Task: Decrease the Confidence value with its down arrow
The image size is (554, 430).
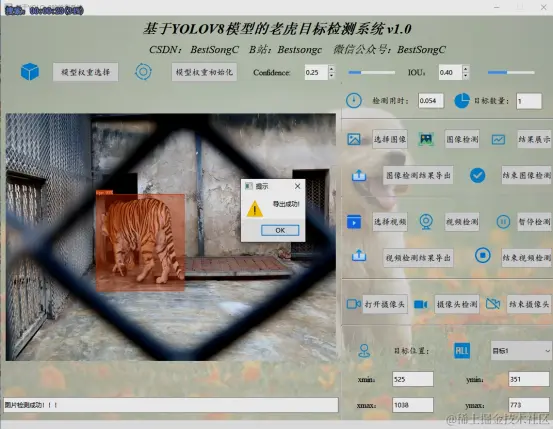Action: pyautogui.click(x=331, y=76)
